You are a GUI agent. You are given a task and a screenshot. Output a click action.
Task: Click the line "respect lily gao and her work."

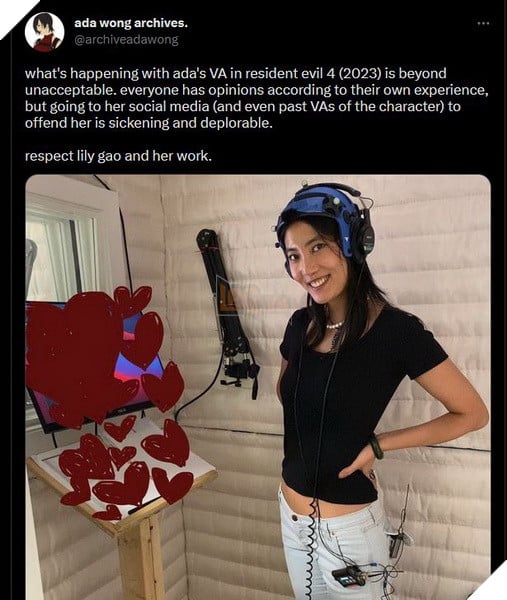tap(118, 156)
